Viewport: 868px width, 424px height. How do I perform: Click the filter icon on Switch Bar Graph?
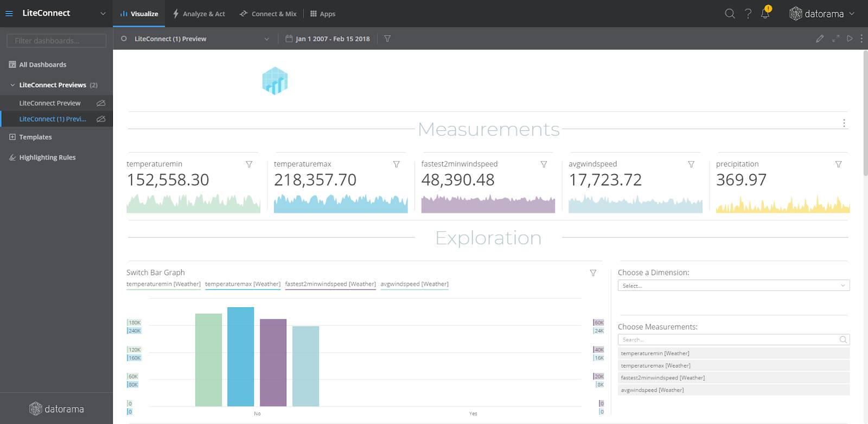point(593,273)
